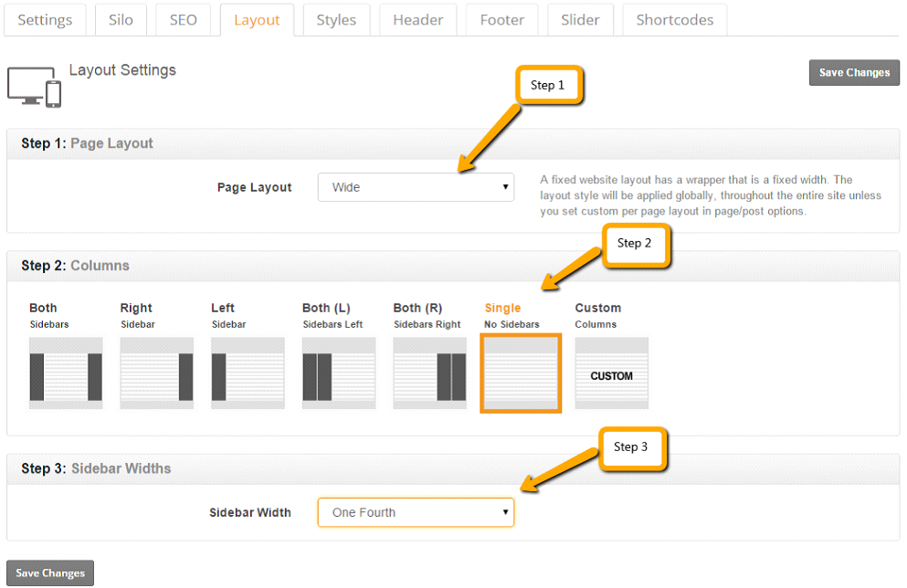Viewport: 907px width, 588px height.
Task: Pick the Left Sidebar layout thumbnail
Action: (x=248, y=373)
